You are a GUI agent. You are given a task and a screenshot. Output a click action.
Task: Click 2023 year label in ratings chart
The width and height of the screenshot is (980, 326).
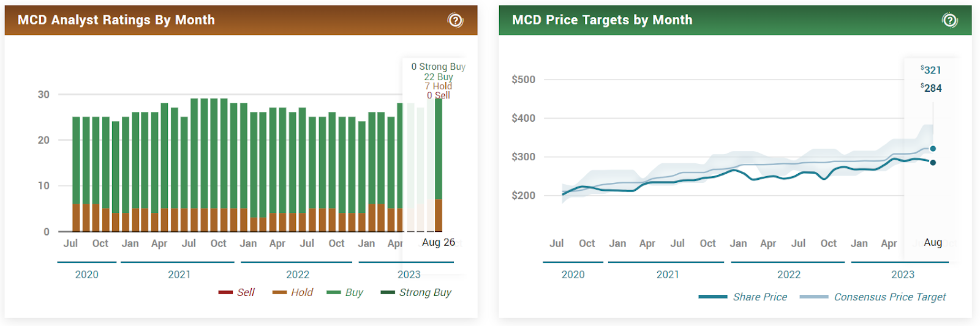pyautogui.click(x=409, y=275)
